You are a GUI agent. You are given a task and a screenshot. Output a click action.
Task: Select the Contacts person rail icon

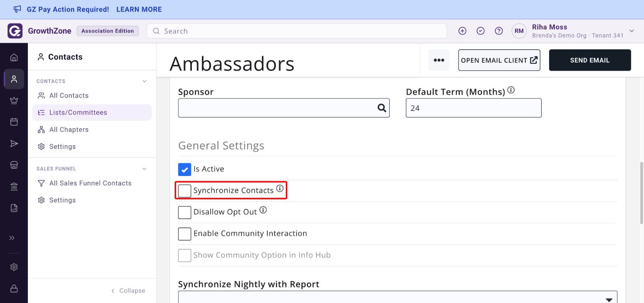tap(14, 79)
